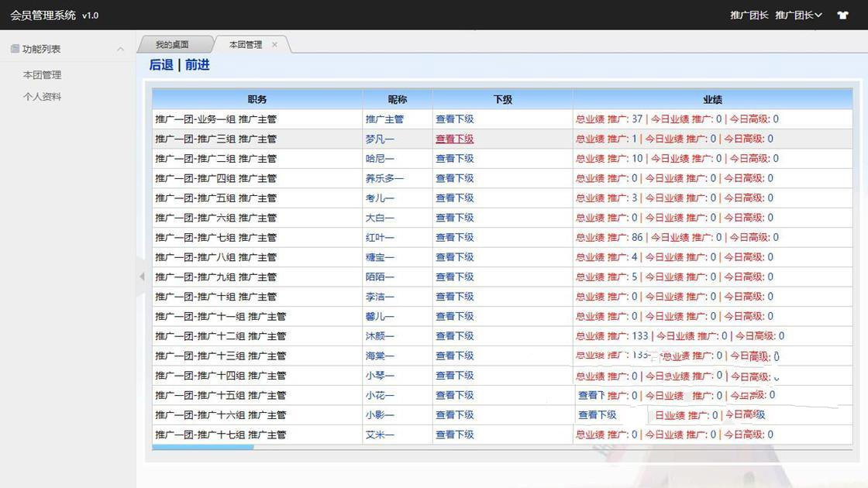
Task: Click the 后退 link
Action: [x=161, y=65]
